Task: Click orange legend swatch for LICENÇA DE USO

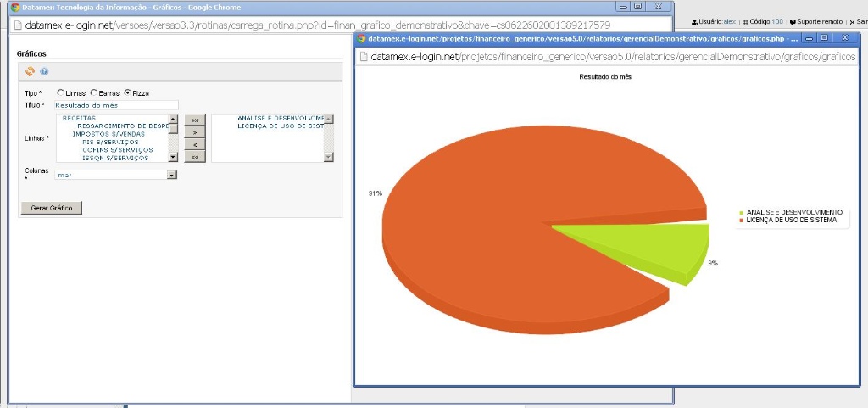Action: [x=741, y=221]
